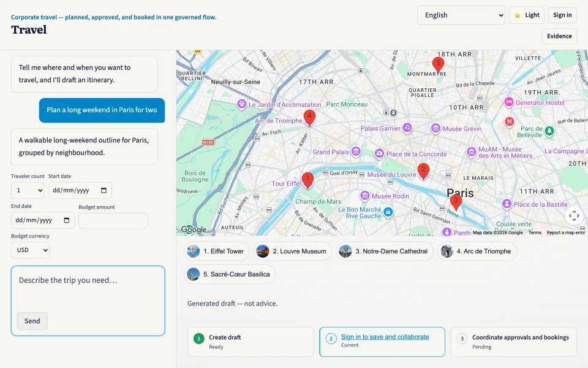Image resolution: width=588 pixels, height=368 pixels.
Task: Click the Parc Monceau map label
Action: pyautogui.click(x=347, y=104)
